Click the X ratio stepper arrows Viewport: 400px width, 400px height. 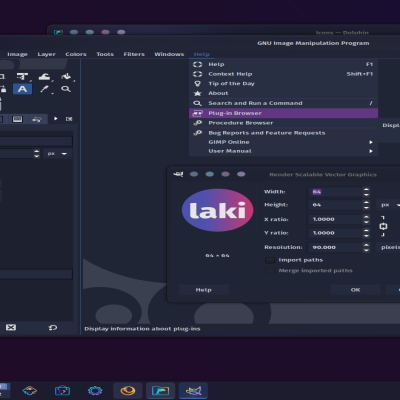366,219
